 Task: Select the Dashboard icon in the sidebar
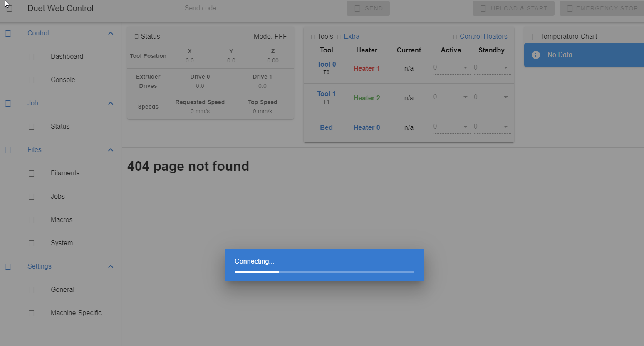[32, 56]
